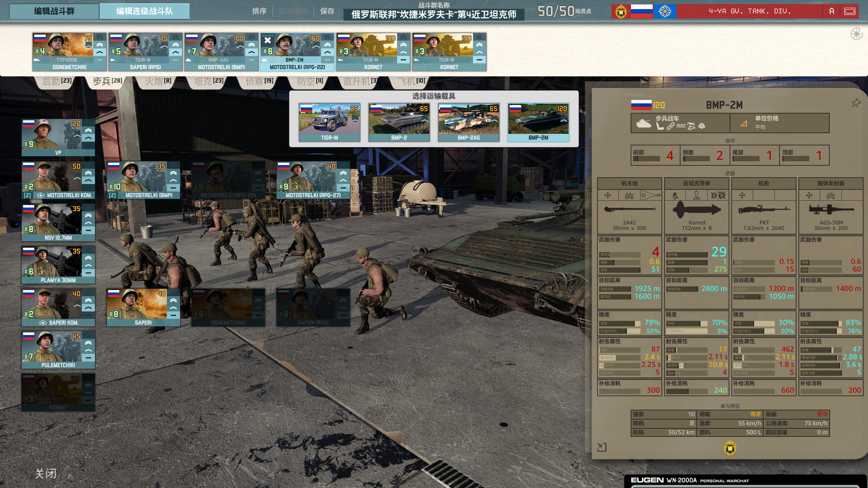Viewport: 868px width, 488px height.
Task: Click the emblem at info panel bottom
Action: [730, 448]
